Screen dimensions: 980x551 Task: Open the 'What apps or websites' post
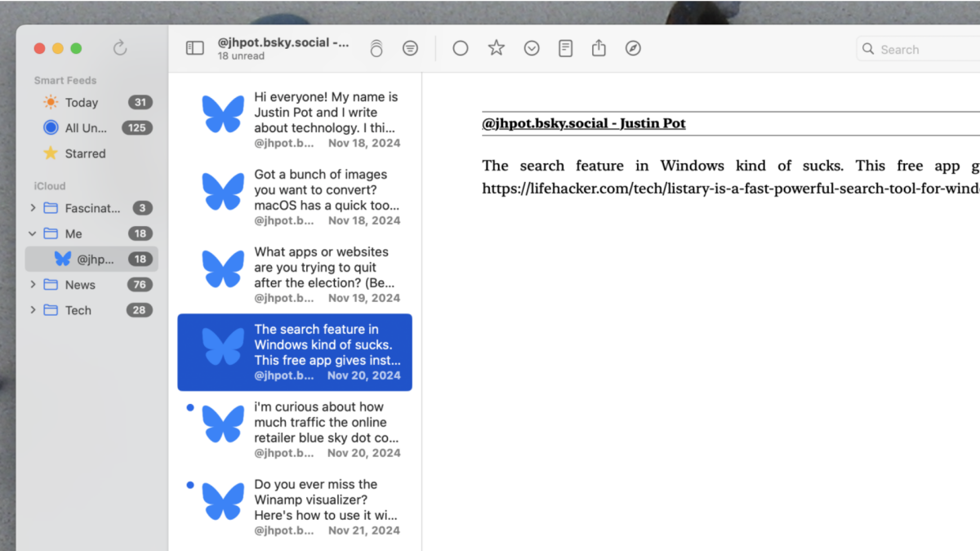295,275
